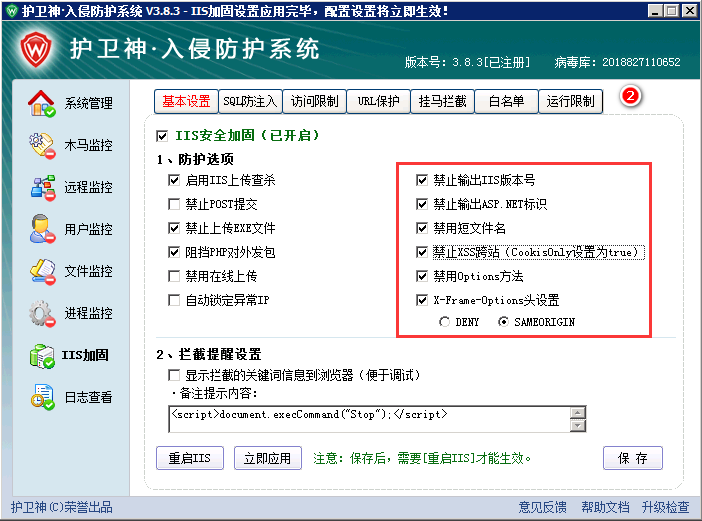Open 远程监控 network icon in sidebar

[43, 187]
